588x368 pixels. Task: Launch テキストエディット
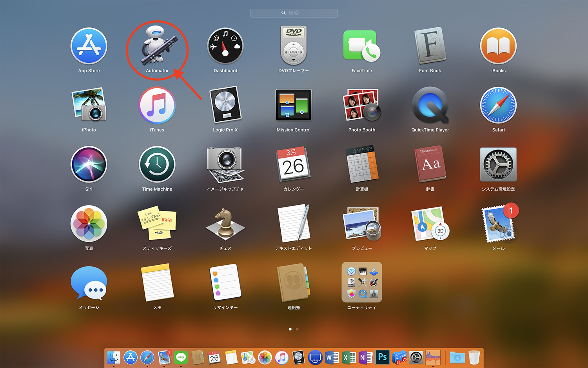point(294,223)
